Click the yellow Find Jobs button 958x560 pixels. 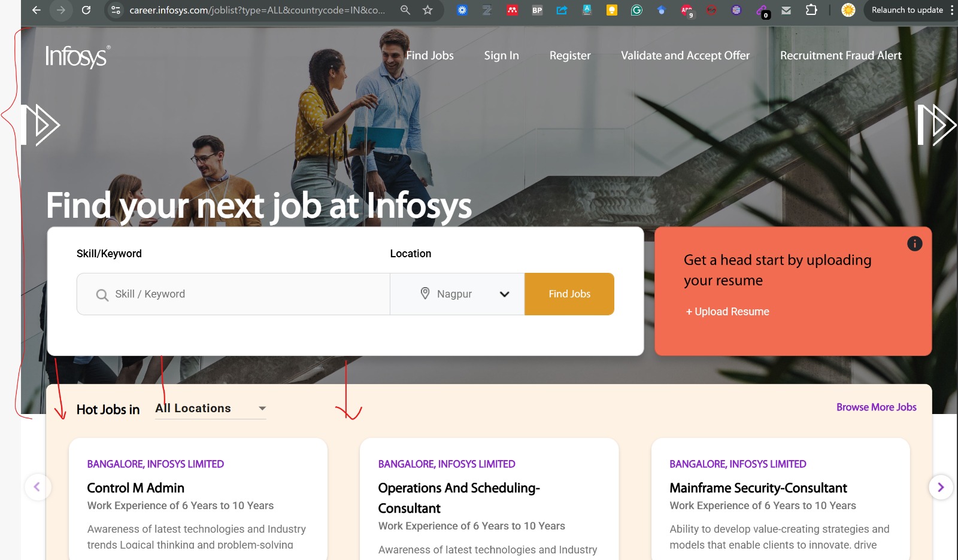[569, 294]
